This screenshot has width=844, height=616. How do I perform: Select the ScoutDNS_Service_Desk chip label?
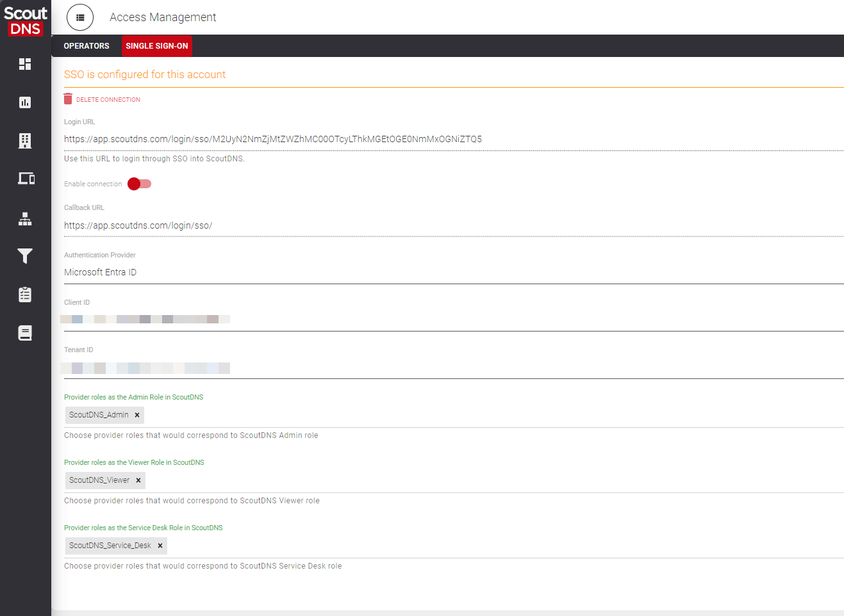(110, 546)
